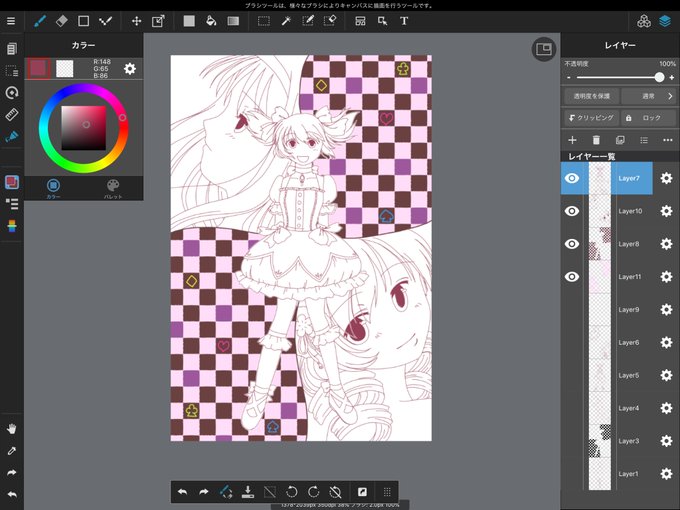Select the Selection Eraser tool
The image size is (680, 510).
tap(330, 21)
